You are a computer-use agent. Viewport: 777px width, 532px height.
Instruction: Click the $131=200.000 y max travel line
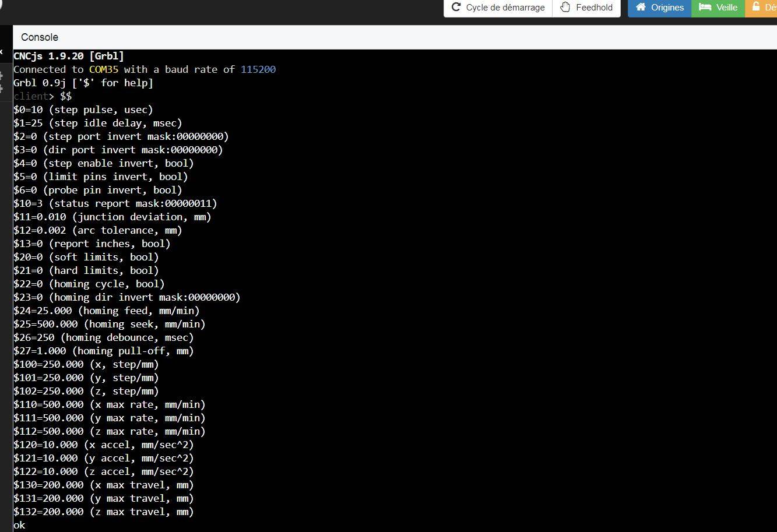(x=104, y=498)
